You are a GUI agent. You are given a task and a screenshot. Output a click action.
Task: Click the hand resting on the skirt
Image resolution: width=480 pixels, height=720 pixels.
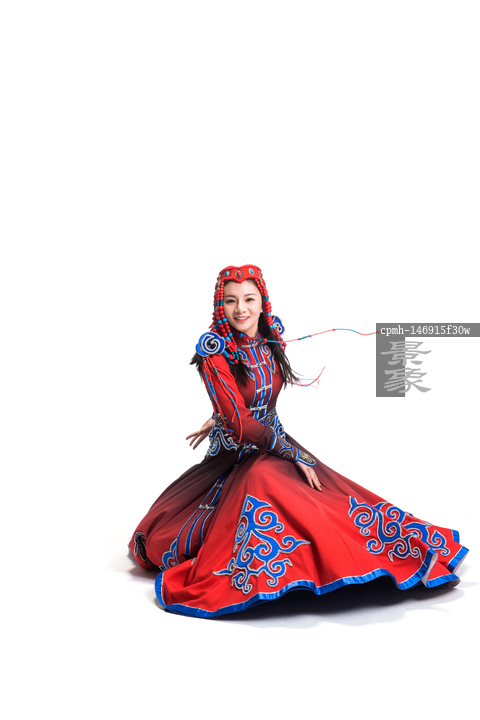(310, 476)
